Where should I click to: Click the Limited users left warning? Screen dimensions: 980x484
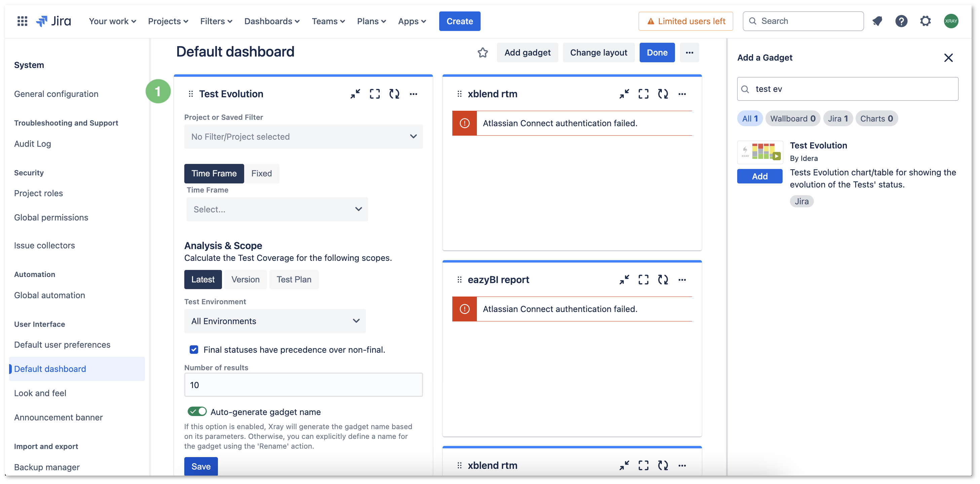pos(686,21)
